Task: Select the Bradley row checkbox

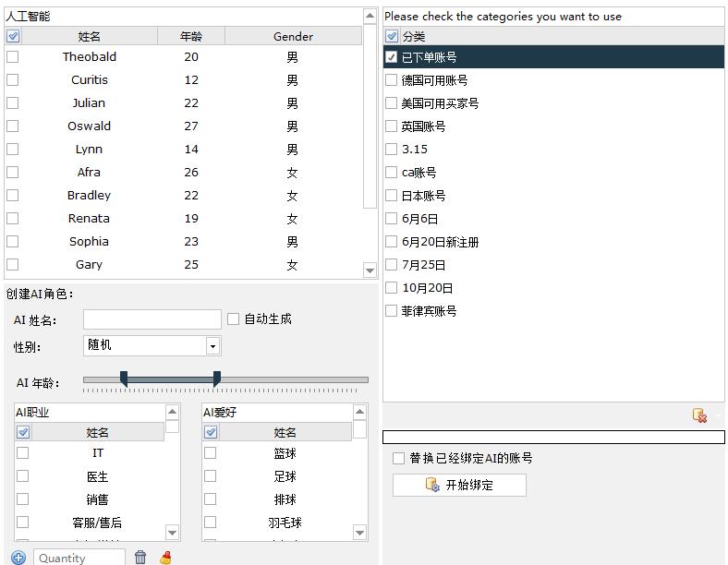Action: (13, 196)
